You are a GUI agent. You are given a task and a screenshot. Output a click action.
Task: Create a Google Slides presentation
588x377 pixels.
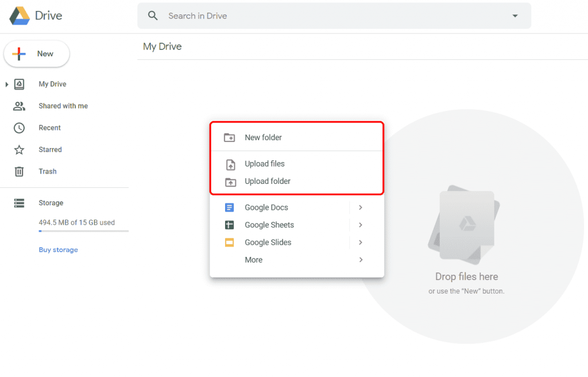click(297, 242)
